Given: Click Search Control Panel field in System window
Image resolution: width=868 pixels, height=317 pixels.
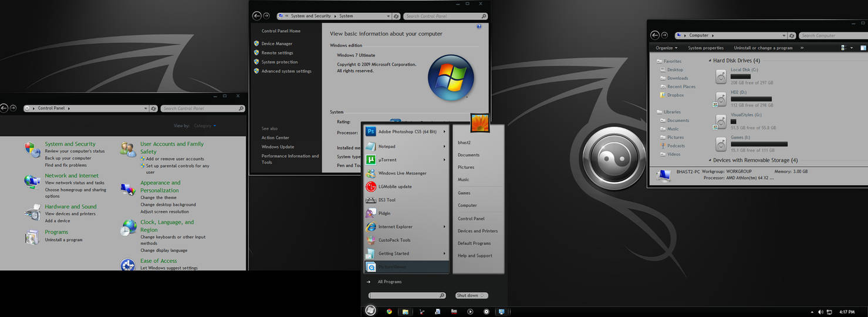Looking at the screenshot, I should click(x=446, y=16).
